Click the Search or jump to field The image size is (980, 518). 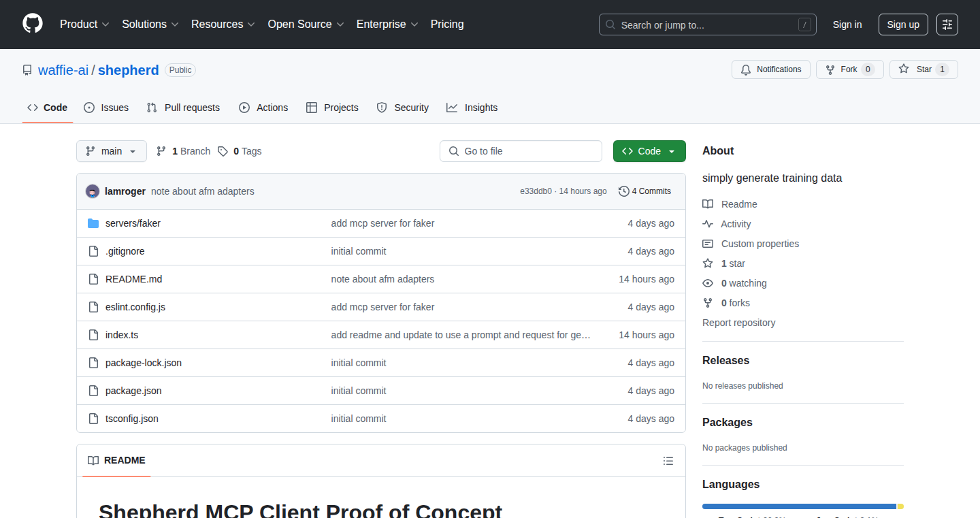pyautogui.click(x=708, y=25)
